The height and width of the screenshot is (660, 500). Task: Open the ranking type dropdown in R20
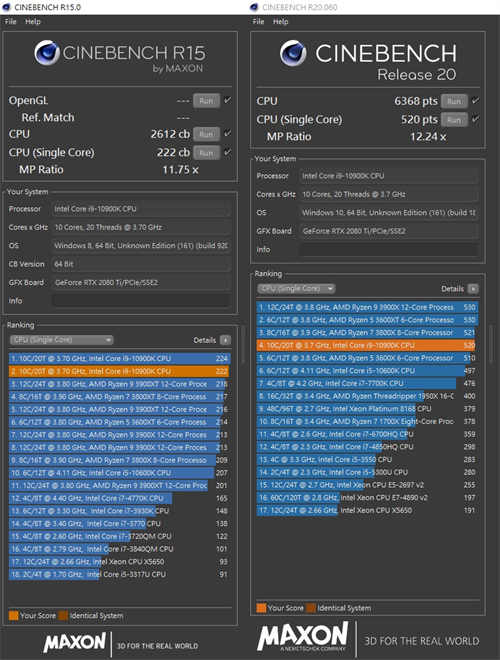point(296,288)
